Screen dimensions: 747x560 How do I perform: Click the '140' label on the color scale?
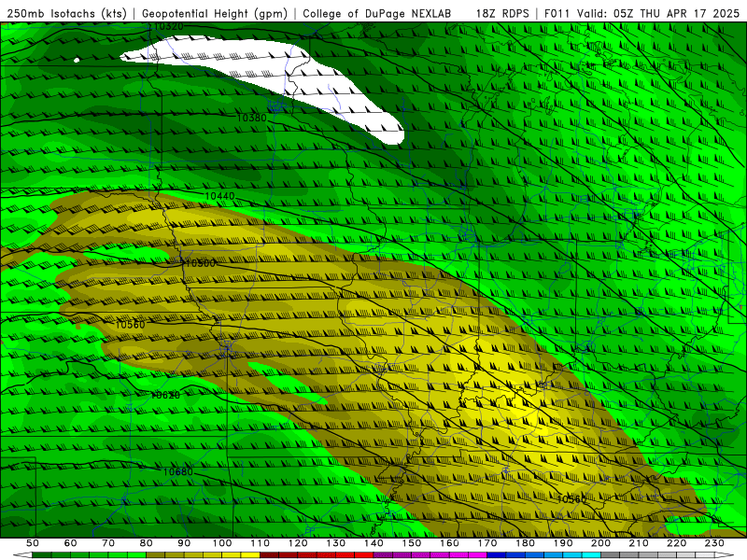tap(374, 543)
